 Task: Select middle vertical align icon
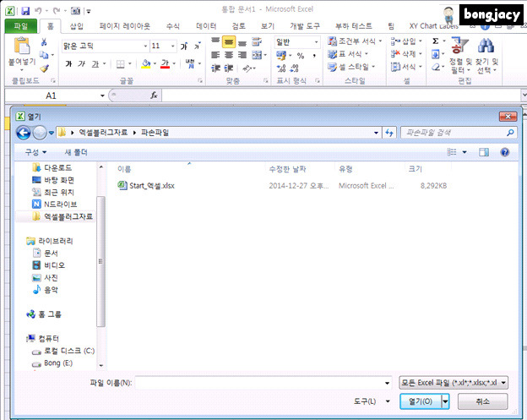(x=229, y=42)
